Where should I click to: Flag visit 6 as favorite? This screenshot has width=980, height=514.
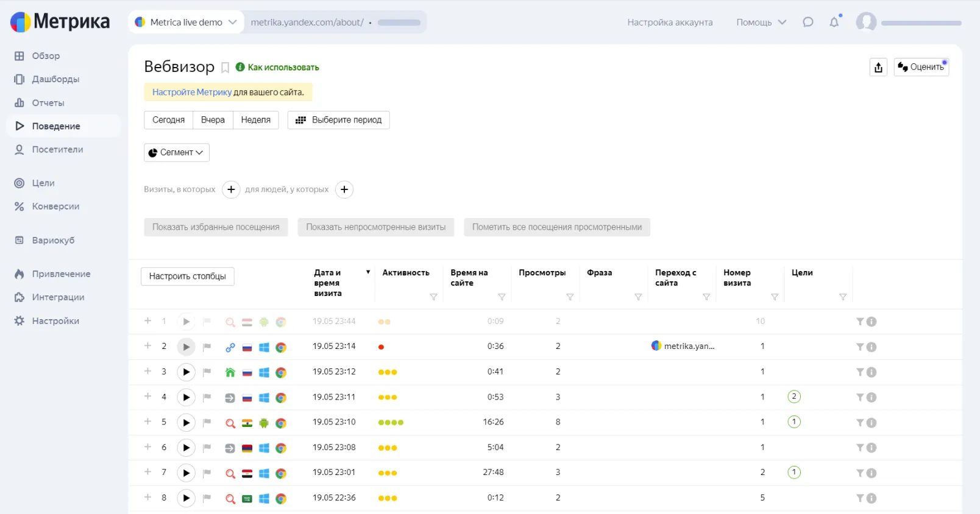coord(207,448)
